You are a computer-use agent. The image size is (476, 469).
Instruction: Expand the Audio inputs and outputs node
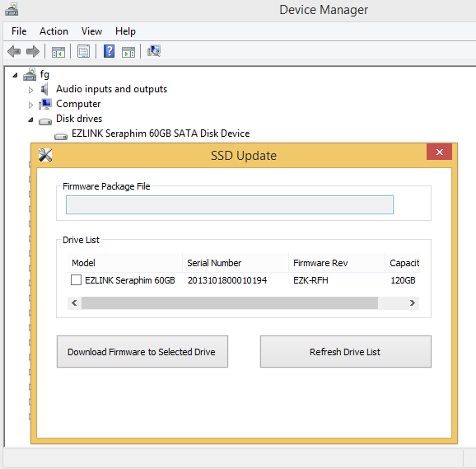pyautogui.click(x=30, y=90)
